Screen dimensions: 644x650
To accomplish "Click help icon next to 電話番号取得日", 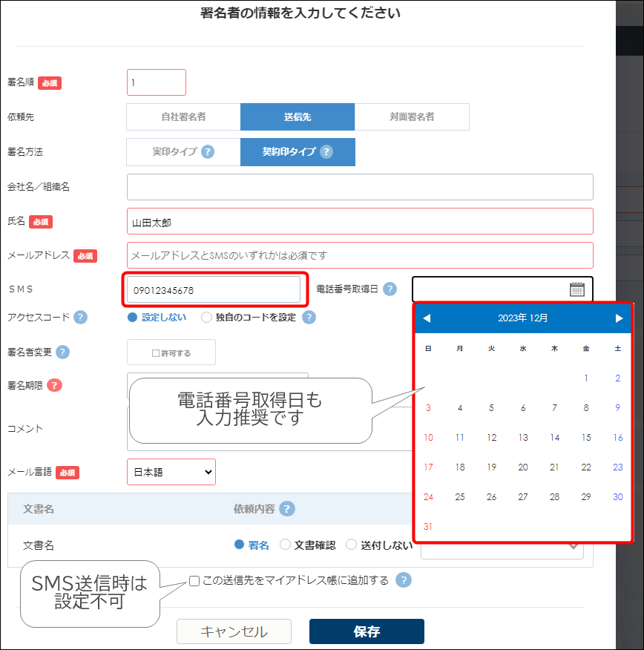I will 390,289.
